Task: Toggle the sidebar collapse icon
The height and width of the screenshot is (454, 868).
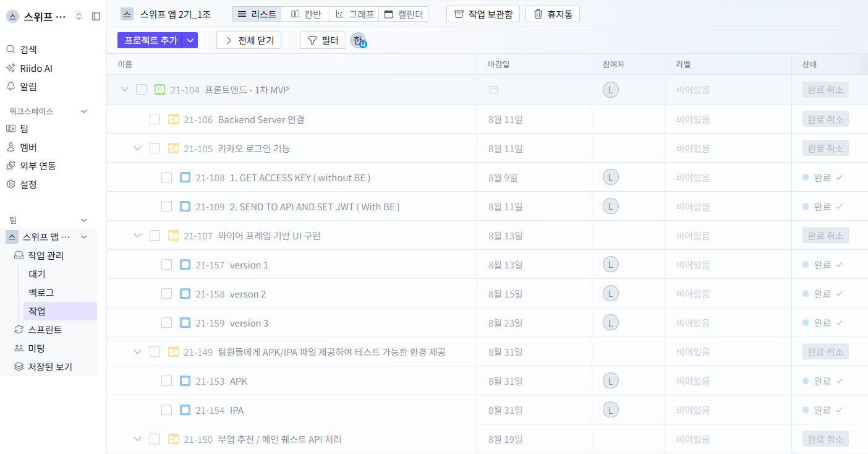Action: pos(96,17)
